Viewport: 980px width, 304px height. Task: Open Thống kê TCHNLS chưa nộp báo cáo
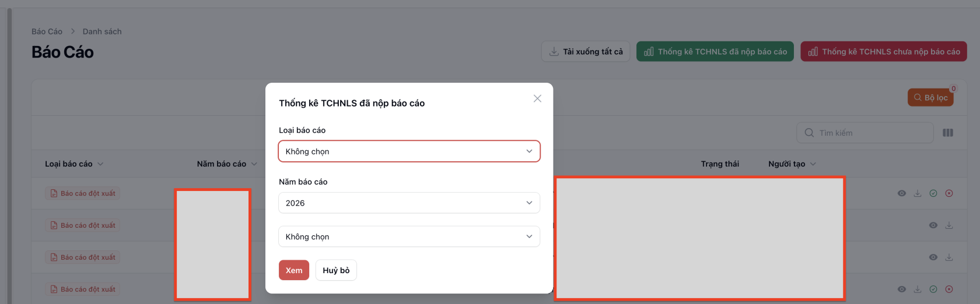click(x=884, y=52)
